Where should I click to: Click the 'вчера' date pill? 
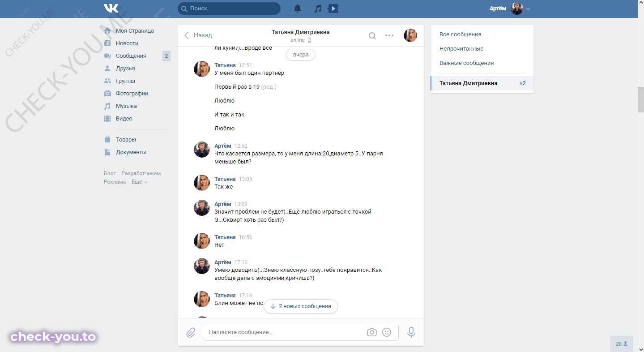(x=301, y=55)
